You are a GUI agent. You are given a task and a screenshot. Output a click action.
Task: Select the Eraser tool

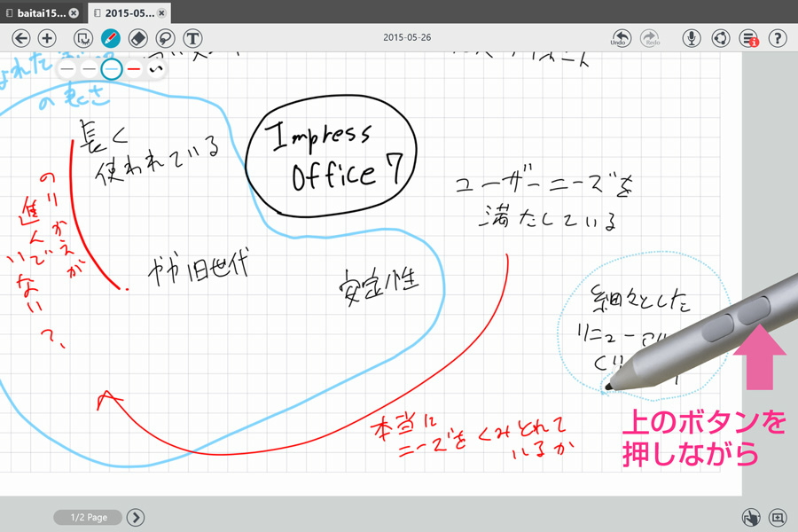click(x=137, y=38)
